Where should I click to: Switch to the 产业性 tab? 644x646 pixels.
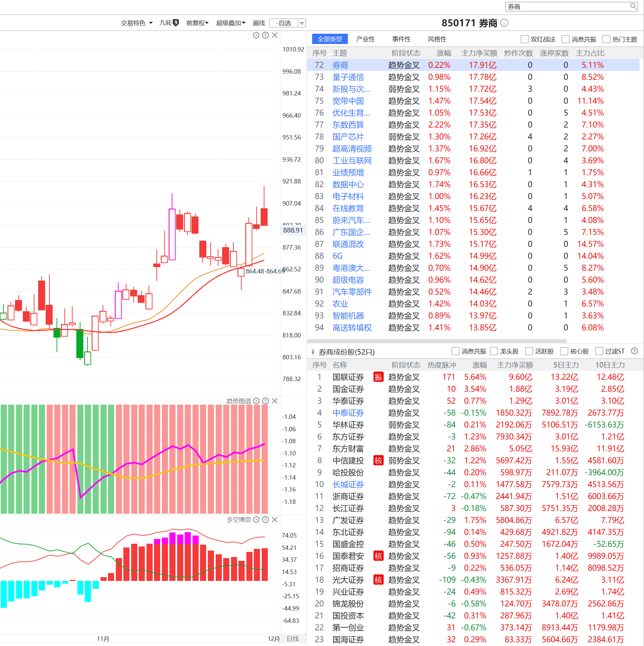click(x=366, y=39)
